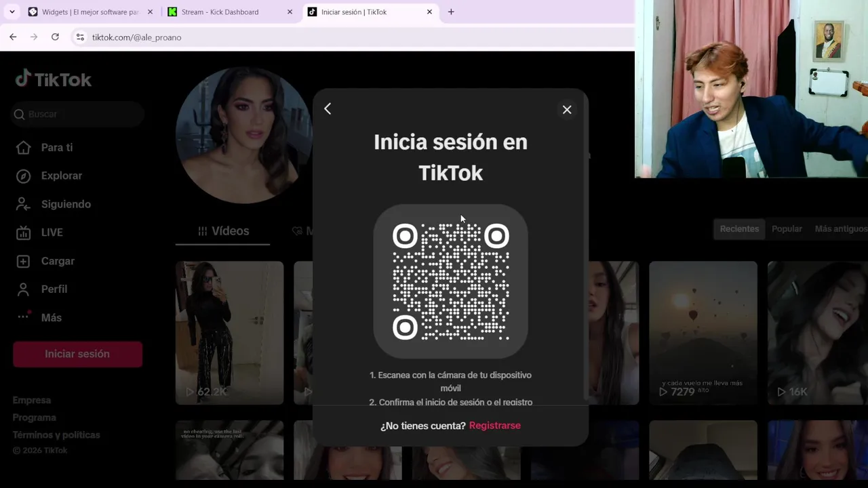Viewport: 868px width, 488px height.
Task: Click the Cargar plus icon
Action: 23,261
